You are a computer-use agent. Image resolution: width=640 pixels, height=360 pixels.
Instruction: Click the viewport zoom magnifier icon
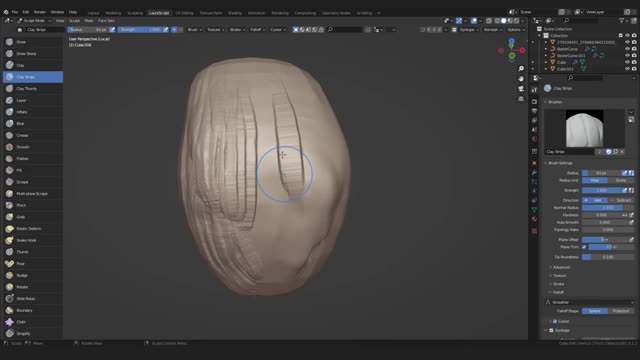(x=521, y=69)
